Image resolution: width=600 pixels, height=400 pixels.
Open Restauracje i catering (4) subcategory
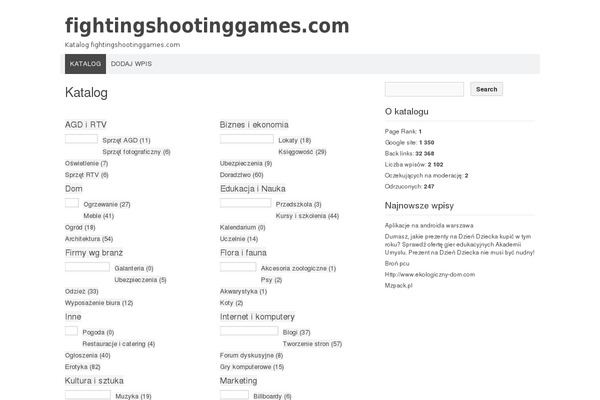click(x=119, y=344)
